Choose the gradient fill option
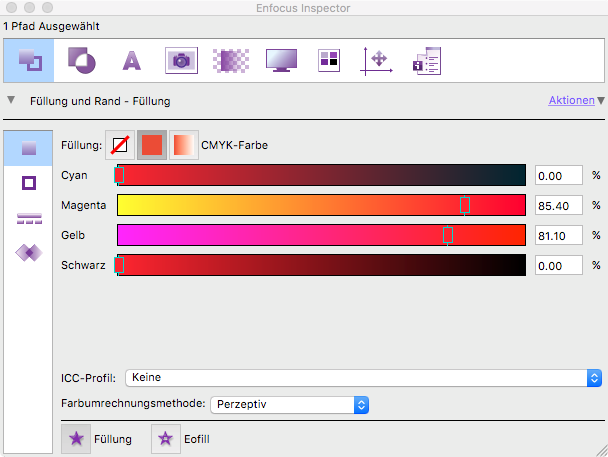Viewport: 608px width, 457px height. (184, 146)
